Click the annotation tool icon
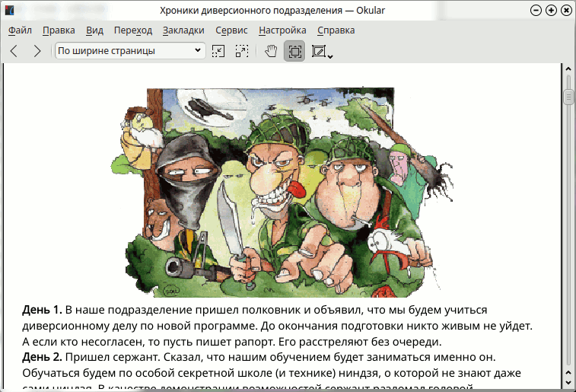The height and width of the screenshot is (392, 576). pos(319,51)
